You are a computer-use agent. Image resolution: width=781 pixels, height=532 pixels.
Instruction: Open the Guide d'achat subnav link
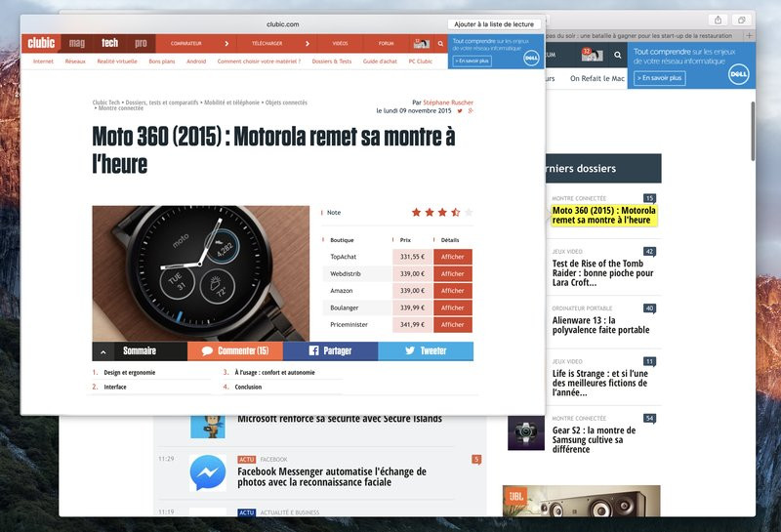380,61
